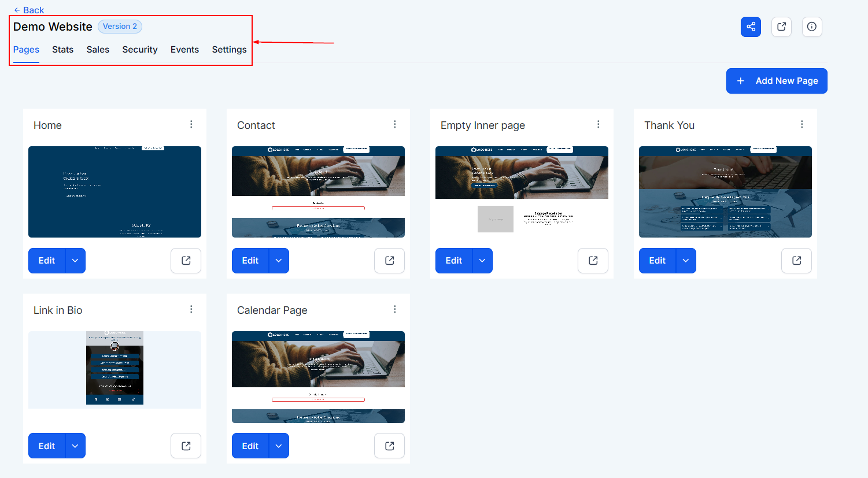Click the share icon button

click(x=751, y=27)
